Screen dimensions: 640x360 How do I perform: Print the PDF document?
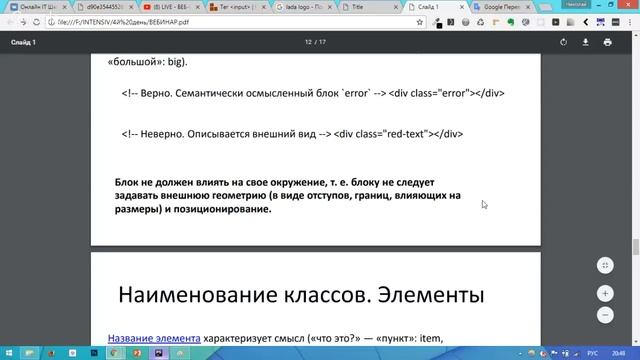(607, 42)
